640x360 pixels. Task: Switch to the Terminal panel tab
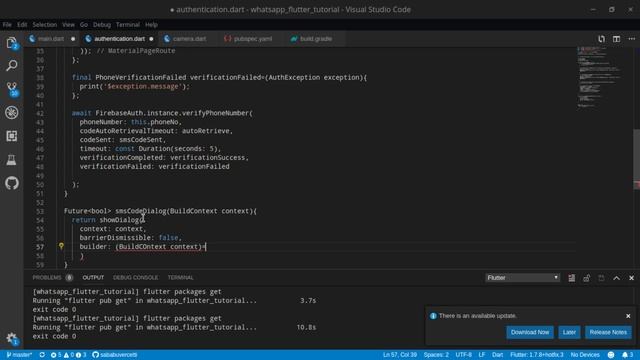[x=180, y=278]
